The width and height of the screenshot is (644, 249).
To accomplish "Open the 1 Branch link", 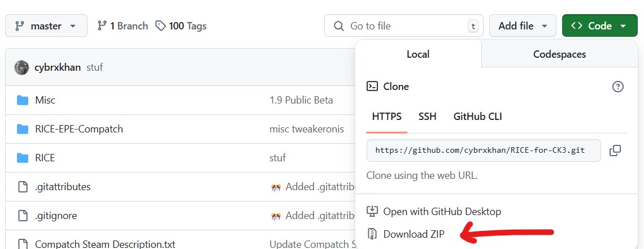I will click(123, 26).
